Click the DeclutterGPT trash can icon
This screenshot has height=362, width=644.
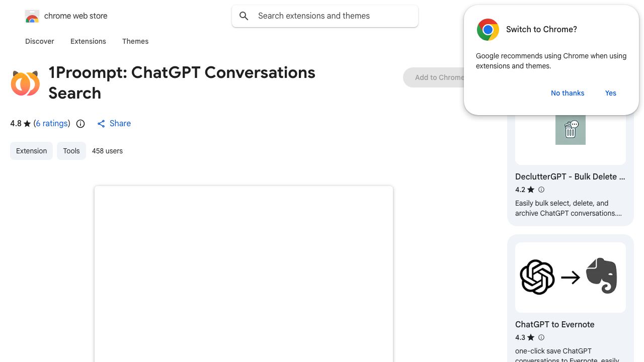point(571,129)
